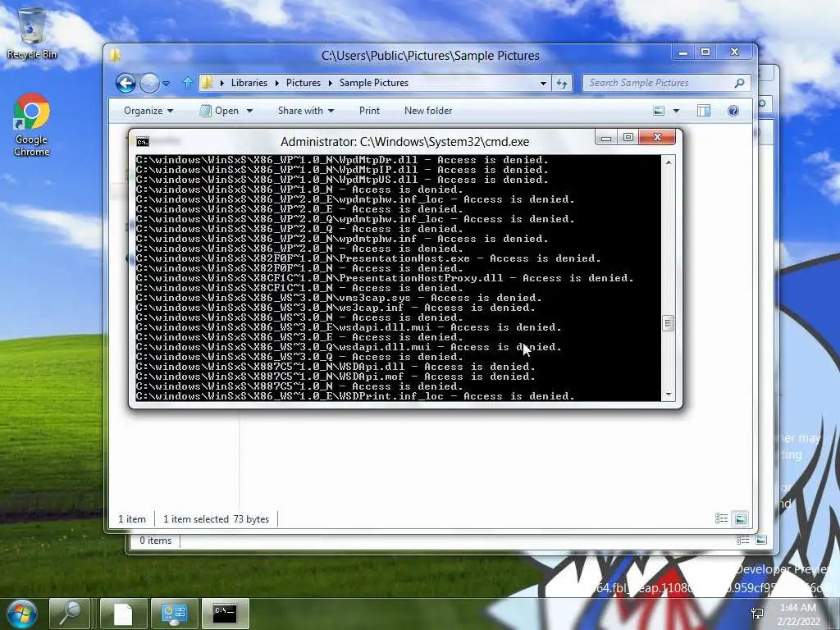This screenshot has height=630, width=840.
Task: Click the Forward navigation arrow in explorer
Action: point(149,83)
